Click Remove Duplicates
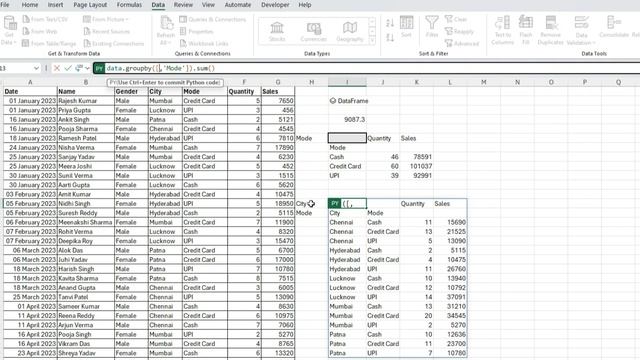 551,31
